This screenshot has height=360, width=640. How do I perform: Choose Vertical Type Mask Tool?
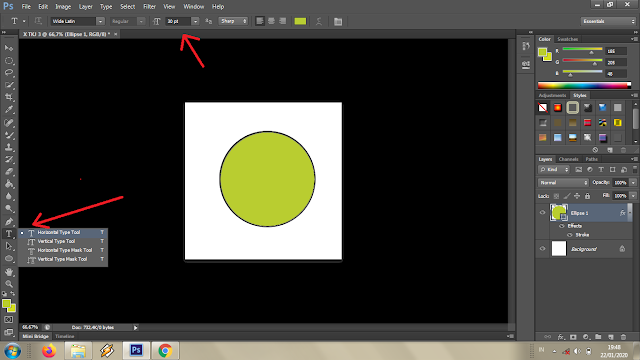(64, 259)
